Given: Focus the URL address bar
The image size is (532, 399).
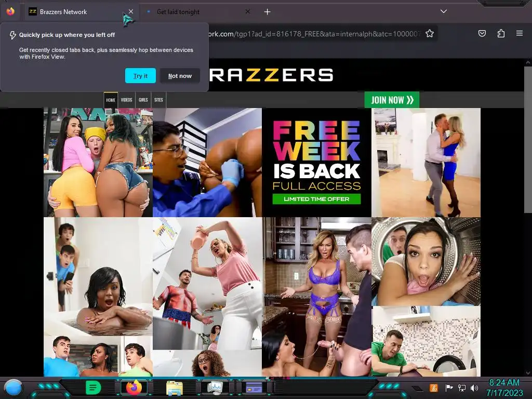Looking at the screenshot, I should (313, 34).
